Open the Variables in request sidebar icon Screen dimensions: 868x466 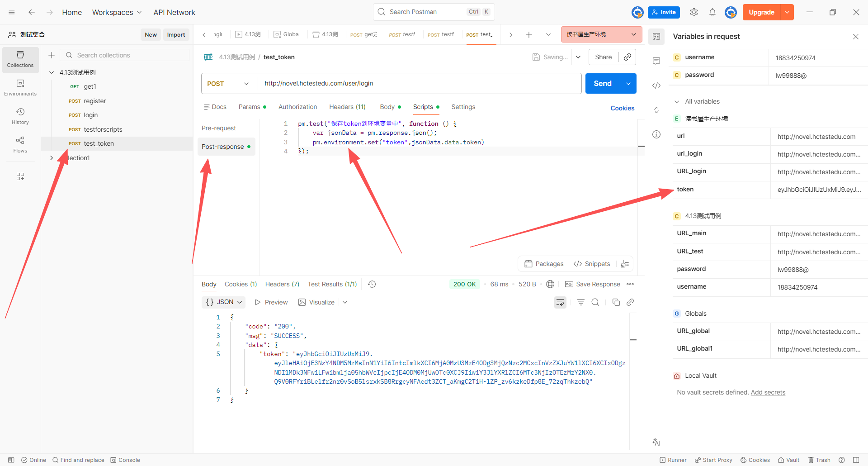coord(656,37)
